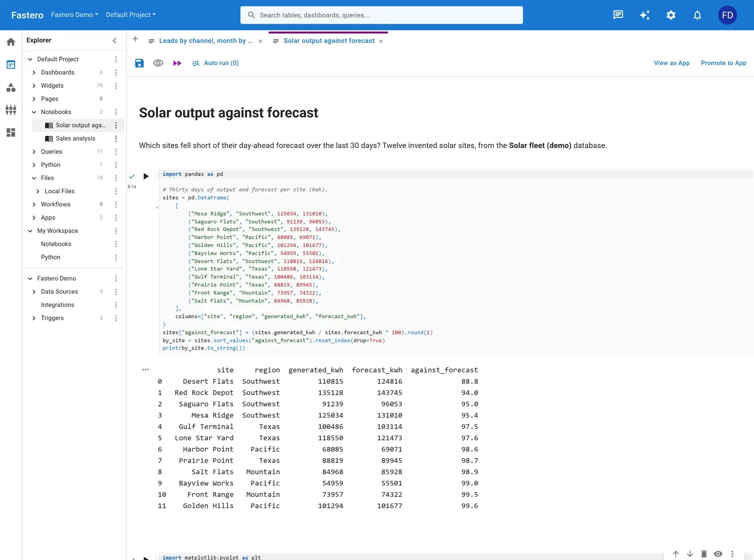
Task: Click the Promote to App link
Action: pyautogui.click(x=723, y=63)
